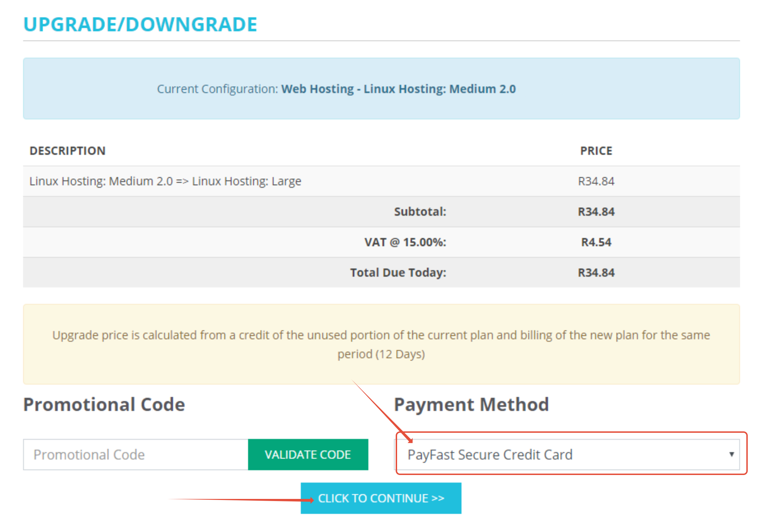Click the Promotional Code section heading
Viewport: 759px width, 532px height.
click(104, 404)
